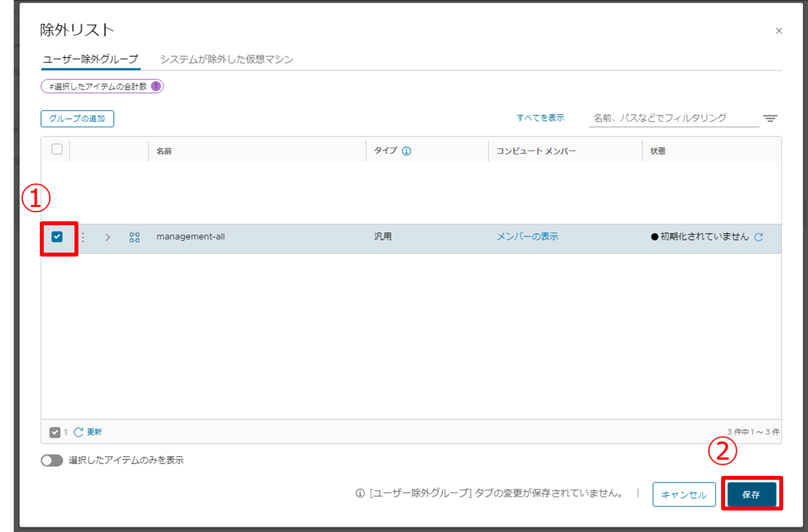Toggle the select-all checkbox in table header
The height and width of the screenshot is (532, 808).
57,149
